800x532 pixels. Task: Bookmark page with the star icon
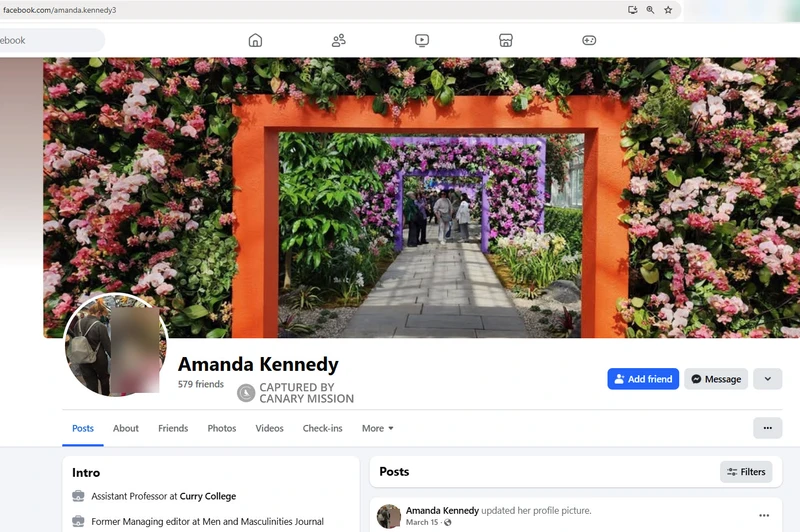pyautogui.click(x=668, y=10)
